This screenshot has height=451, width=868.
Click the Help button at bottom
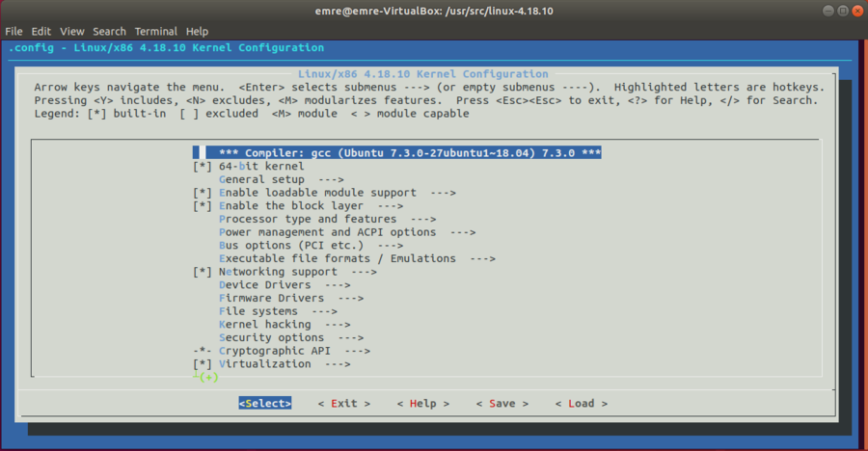pos(423,404)
